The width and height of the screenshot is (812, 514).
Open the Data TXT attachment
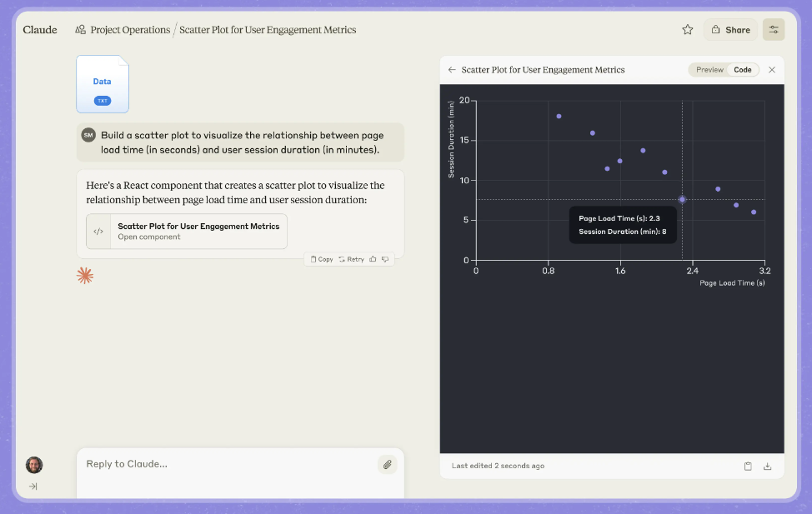(103, 84)
